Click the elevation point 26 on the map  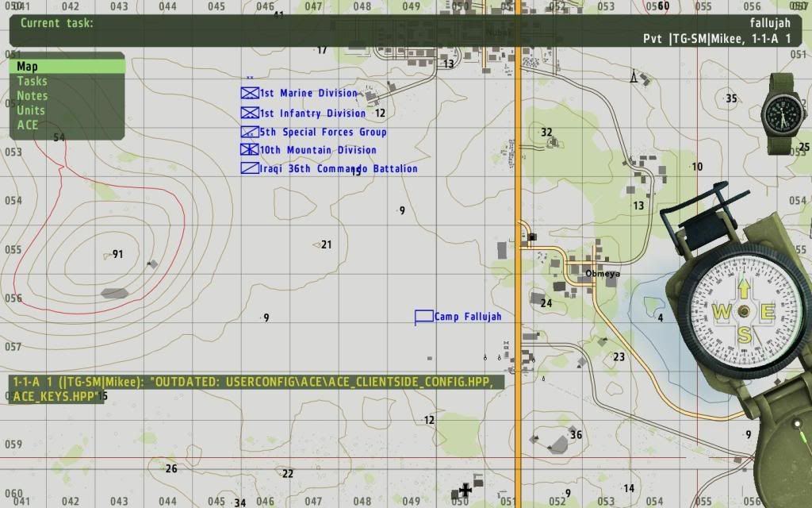point(171,468)
